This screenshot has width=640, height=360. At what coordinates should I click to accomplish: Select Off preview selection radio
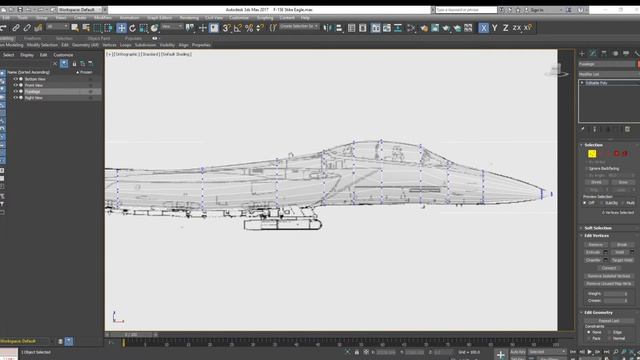point(585,203)
